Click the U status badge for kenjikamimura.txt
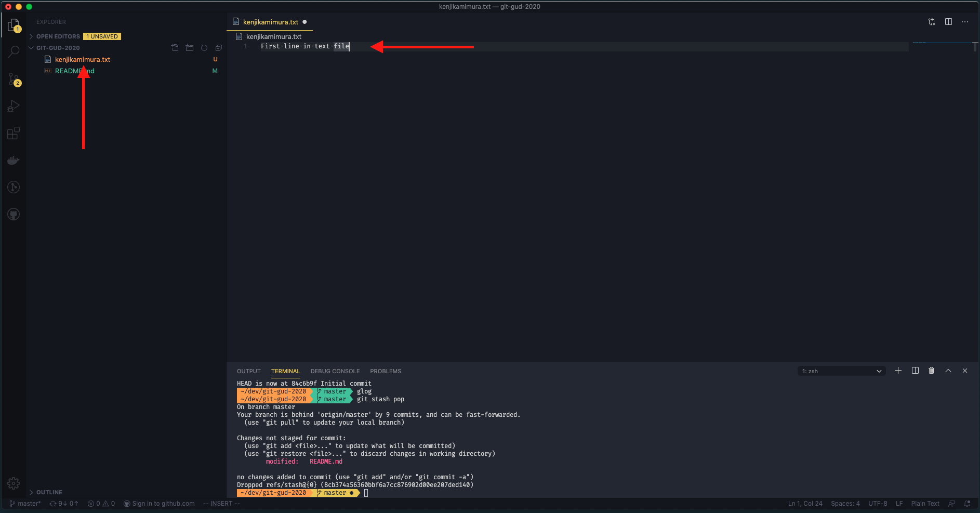The height and width of the screenshot is (513, 980). (215, 59)
